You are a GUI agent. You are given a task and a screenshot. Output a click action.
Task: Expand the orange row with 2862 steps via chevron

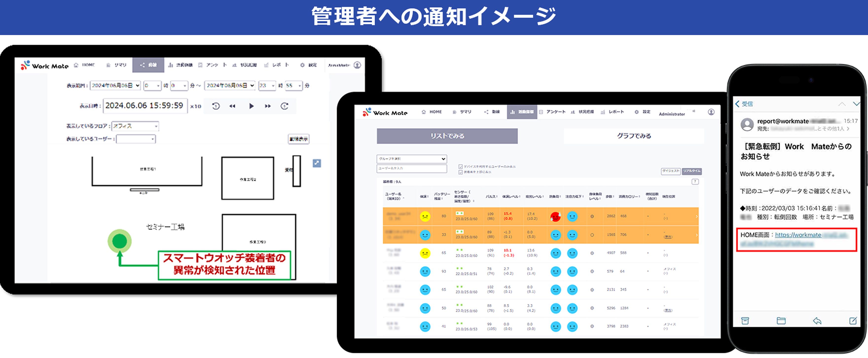click(x=696, y=216)
